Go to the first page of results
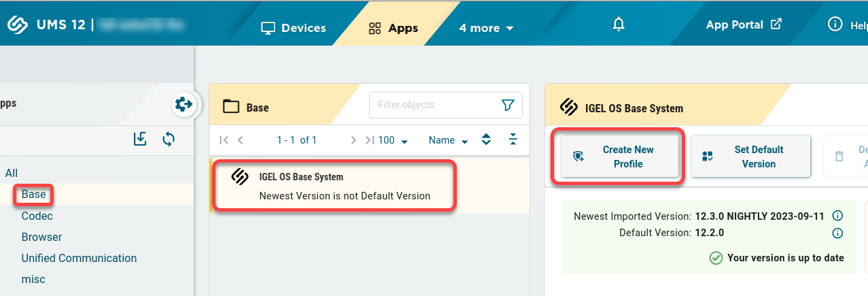 tap(224, 140)
